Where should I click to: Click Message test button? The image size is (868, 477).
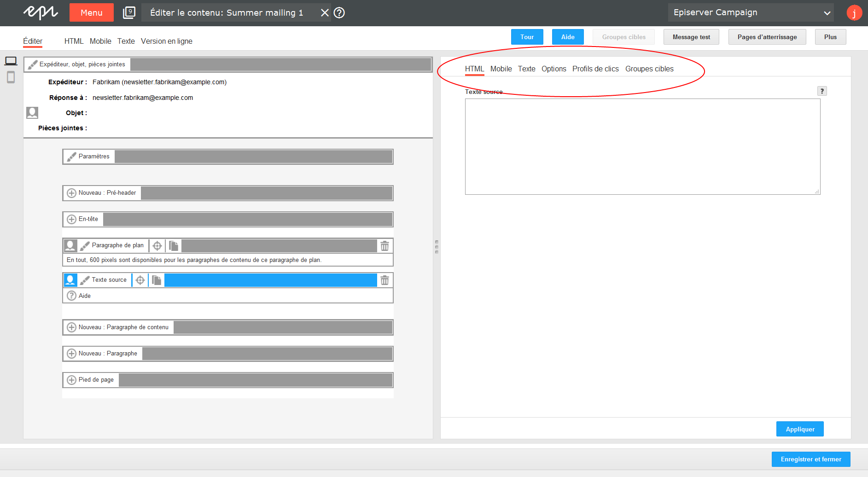coord(691,37)
